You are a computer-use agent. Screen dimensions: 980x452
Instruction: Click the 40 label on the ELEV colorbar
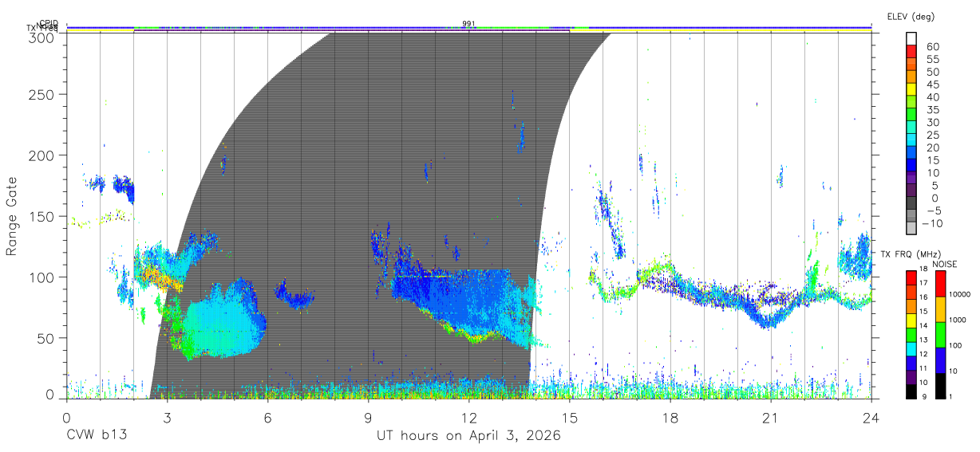[x=933, y=97]
